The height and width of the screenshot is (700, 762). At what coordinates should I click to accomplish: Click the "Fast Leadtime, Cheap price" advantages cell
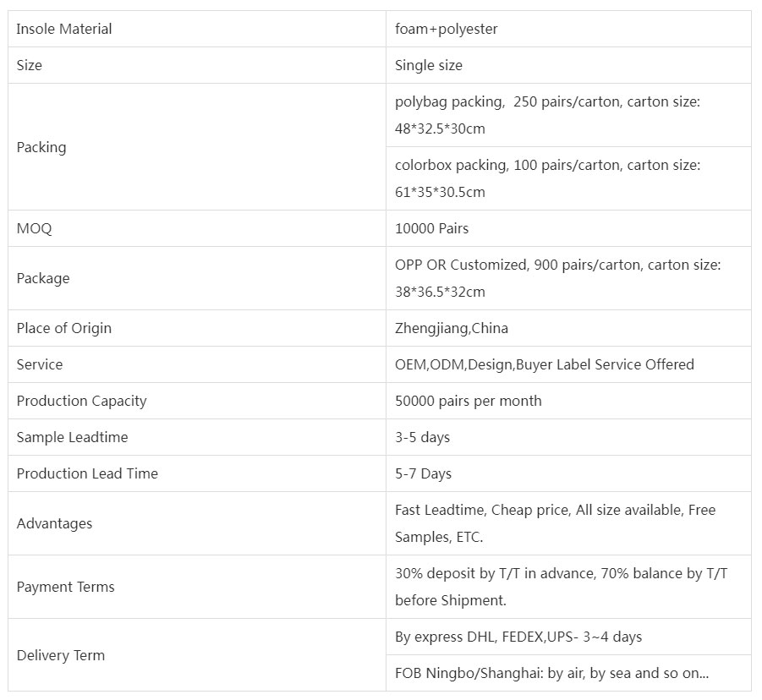555,523
